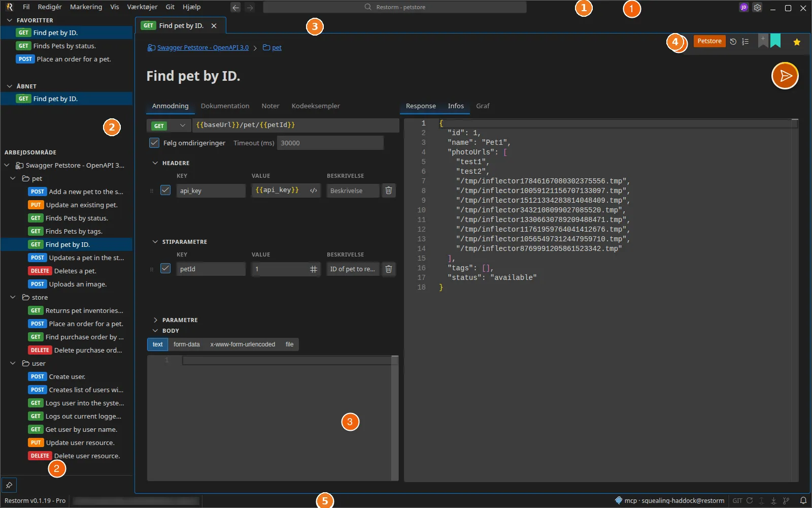812x508 pixels.
Task: Switch to the Infos response tab
Action: [x=456, y=106]
